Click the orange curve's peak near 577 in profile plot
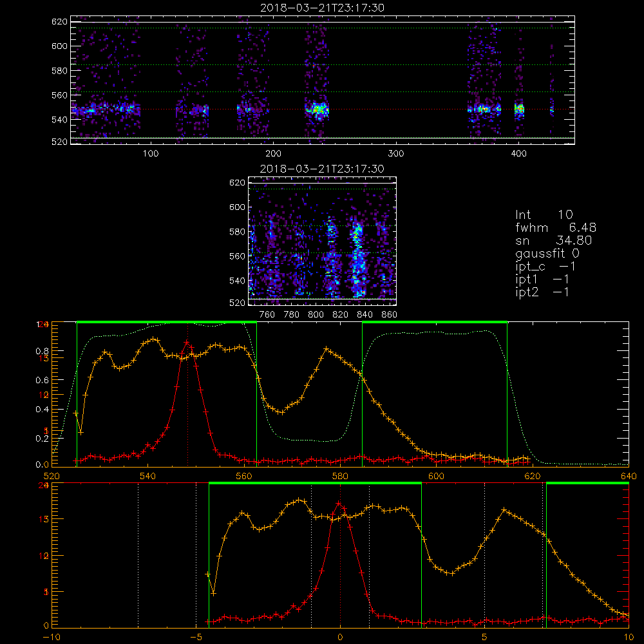Screen dimensions: 644x644 click(x=326, y=348)
